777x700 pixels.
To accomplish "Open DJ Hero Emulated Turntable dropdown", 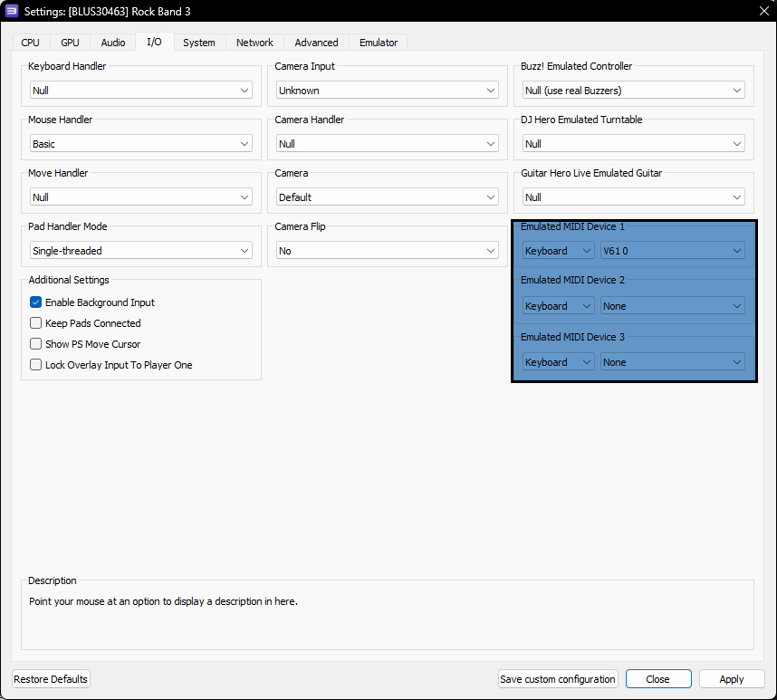I will 634,144.
